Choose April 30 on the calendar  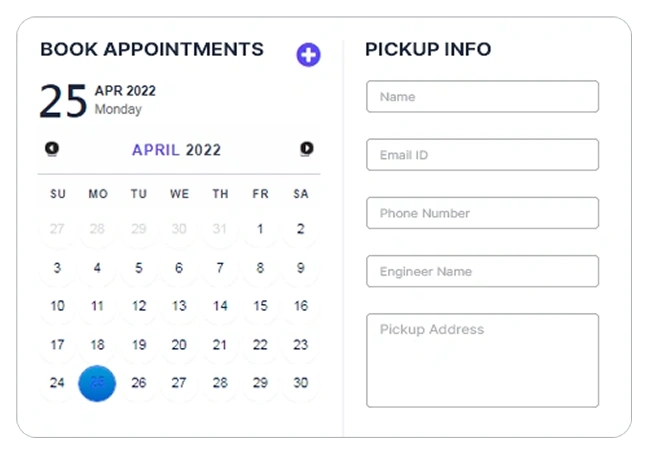coord(300,383)
